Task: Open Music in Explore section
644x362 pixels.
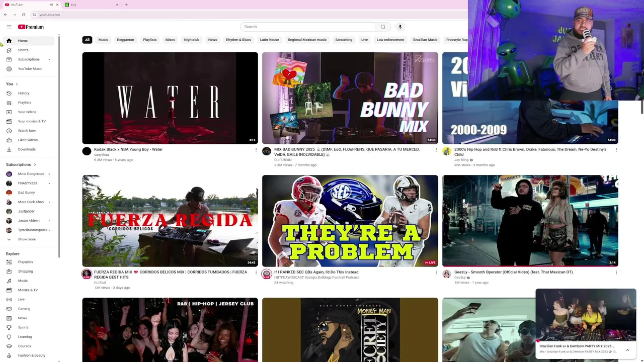Action: [x=29, y=281]
